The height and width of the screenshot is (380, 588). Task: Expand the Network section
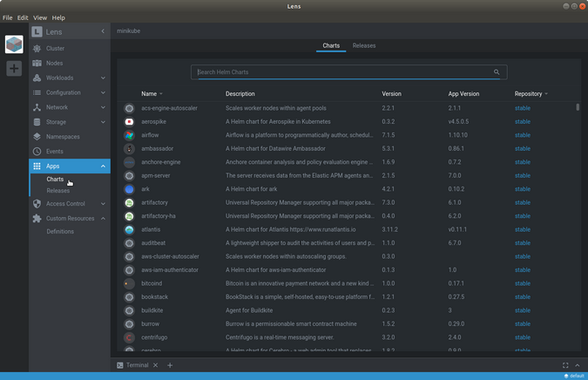click(x=103, y=107)
